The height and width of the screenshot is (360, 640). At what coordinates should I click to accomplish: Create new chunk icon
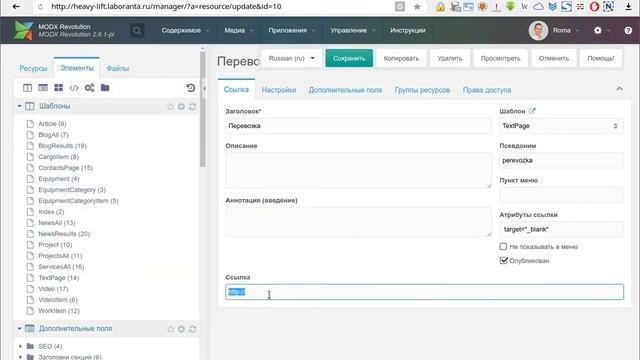[x=58, y=88]
